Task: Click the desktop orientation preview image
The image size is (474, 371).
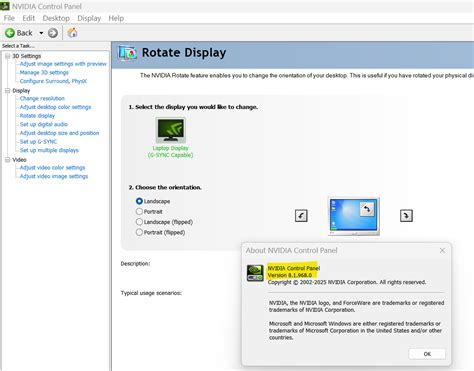Action: click(354, 216)
